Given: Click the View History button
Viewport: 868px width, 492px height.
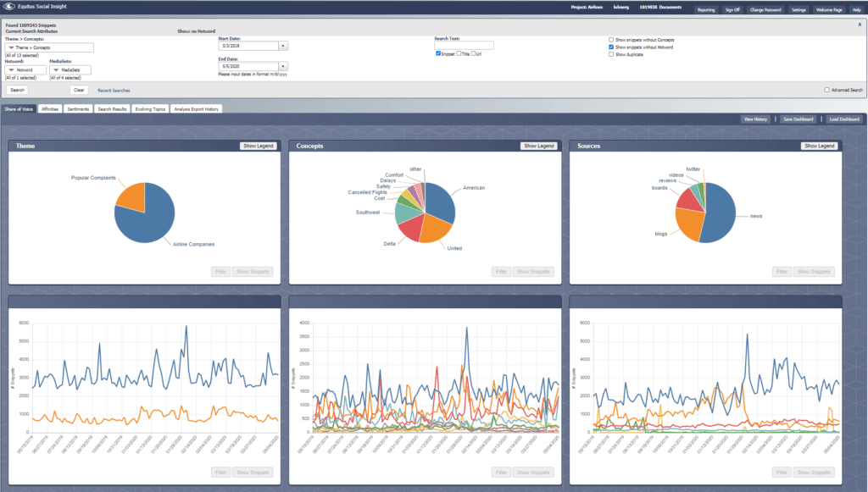Looking at the screenshot, I should point(755,119).
